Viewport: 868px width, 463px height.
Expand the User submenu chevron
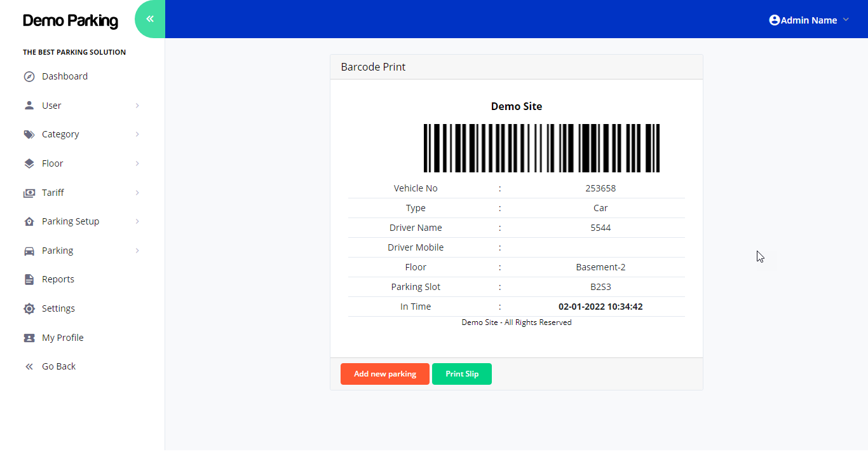point(137,106)
